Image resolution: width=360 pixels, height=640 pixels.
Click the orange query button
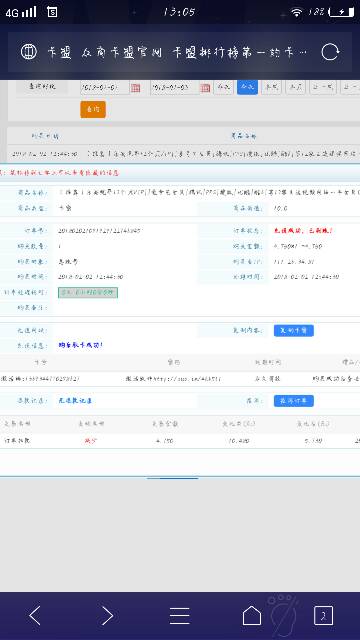click(x=93, y=109)
